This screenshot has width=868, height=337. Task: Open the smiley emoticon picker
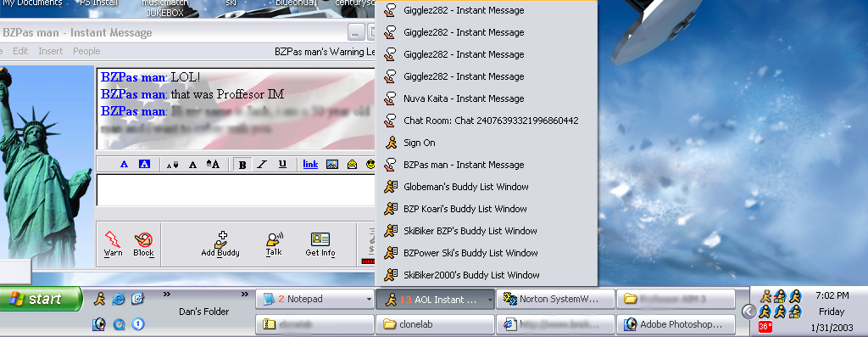[x=371, y=165]
